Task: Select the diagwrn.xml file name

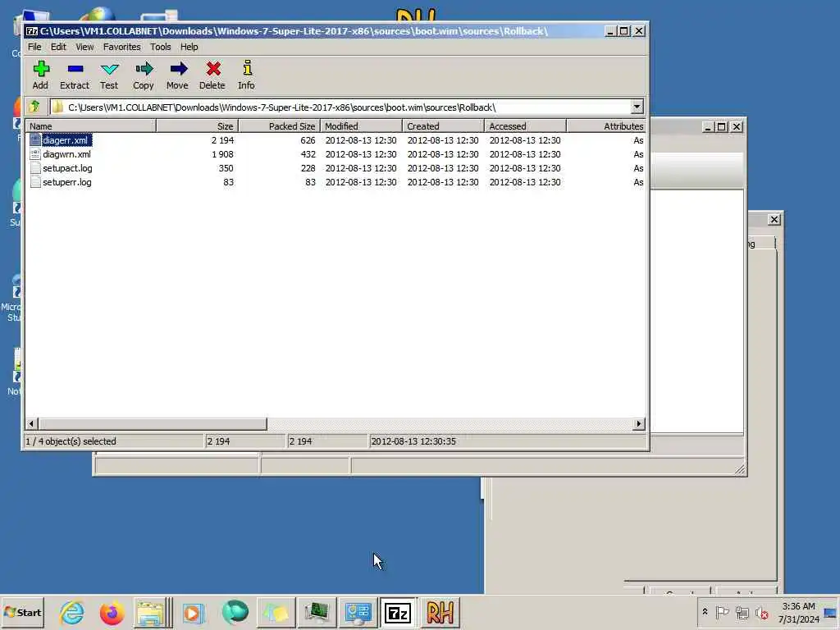Action: [x=67, y=153]
